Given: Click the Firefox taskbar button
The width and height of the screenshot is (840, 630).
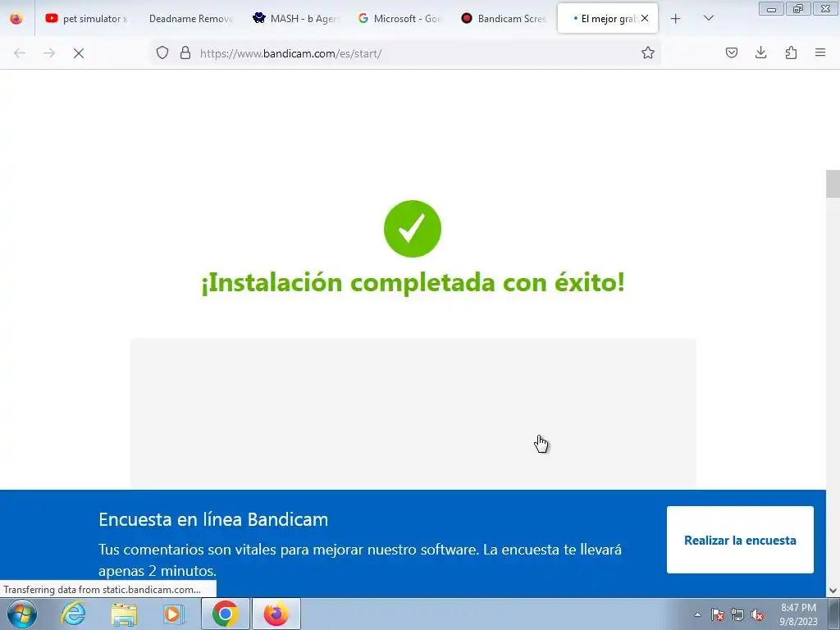Looking at the screenshot, I should pos(276,614).
